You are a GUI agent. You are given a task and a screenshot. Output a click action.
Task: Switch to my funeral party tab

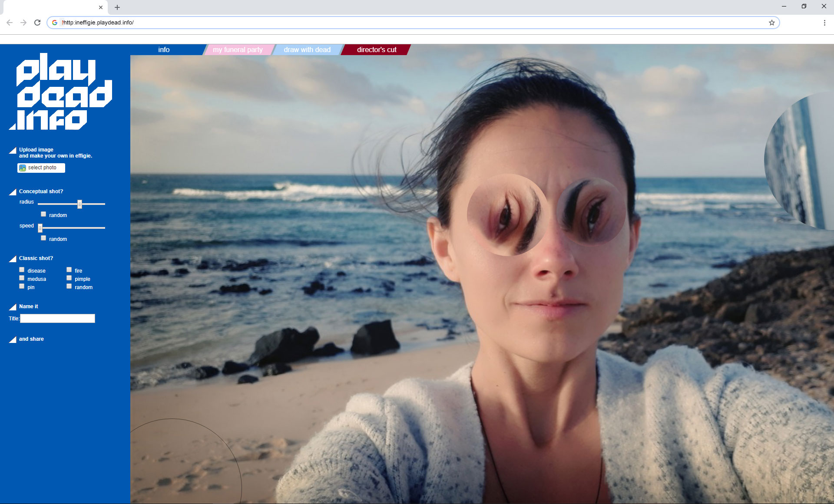point(238,50)
